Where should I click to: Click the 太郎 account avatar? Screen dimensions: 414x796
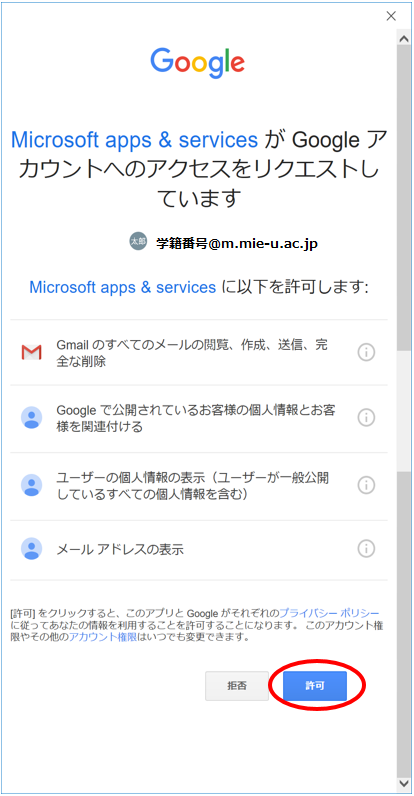(x=138, y=241)
